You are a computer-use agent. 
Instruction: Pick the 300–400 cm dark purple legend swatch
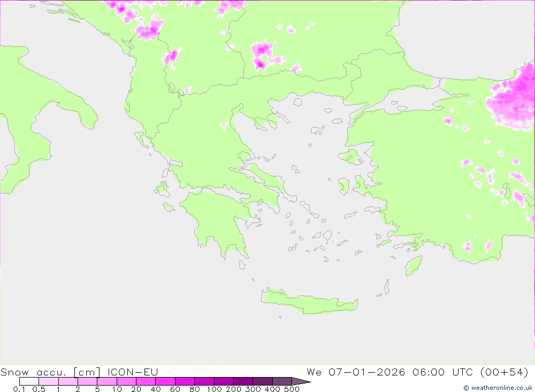262,381
